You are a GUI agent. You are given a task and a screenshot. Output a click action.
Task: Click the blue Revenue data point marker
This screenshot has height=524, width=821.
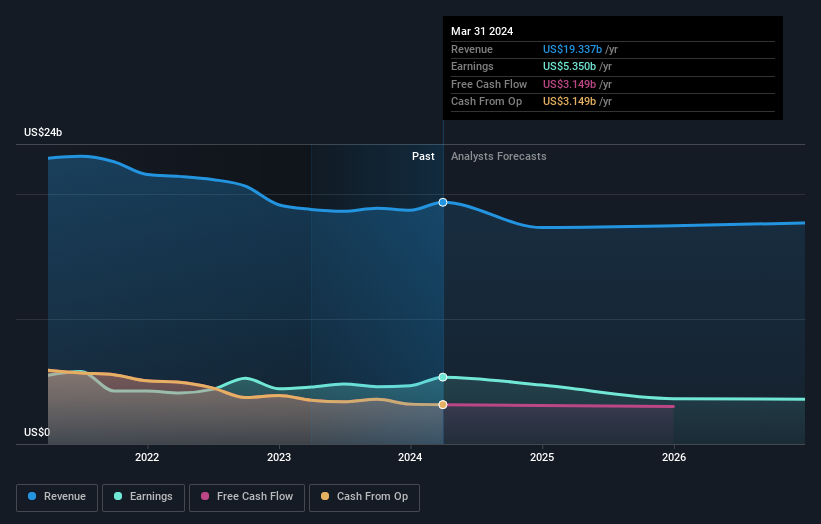pos(443,202)
